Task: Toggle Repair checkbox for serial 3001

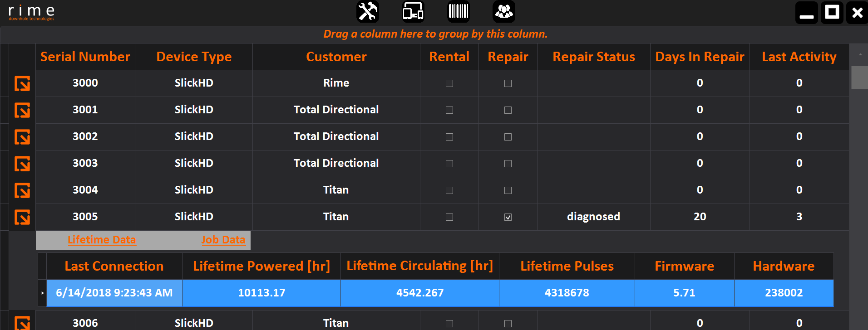Action: pyautogui.click(x=508, y=110)
